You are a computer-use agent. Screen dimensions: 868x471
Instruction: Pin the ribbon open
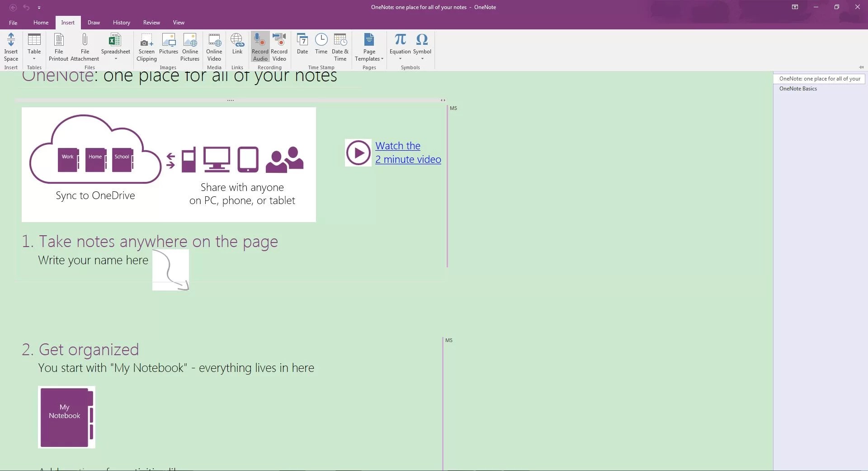(861, 67)
